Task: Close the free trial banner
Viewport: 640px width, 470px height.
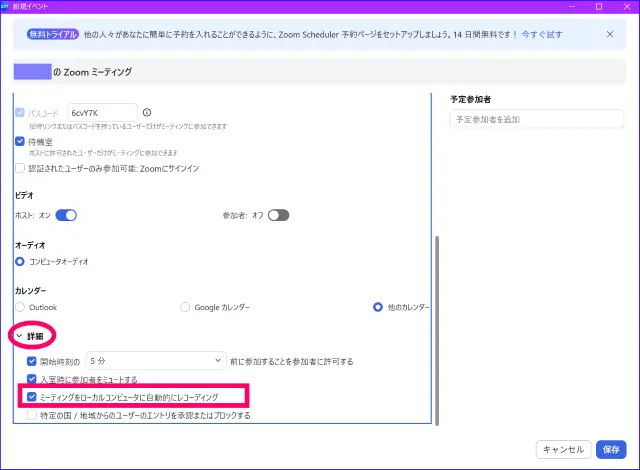Action: coord(610,34)
